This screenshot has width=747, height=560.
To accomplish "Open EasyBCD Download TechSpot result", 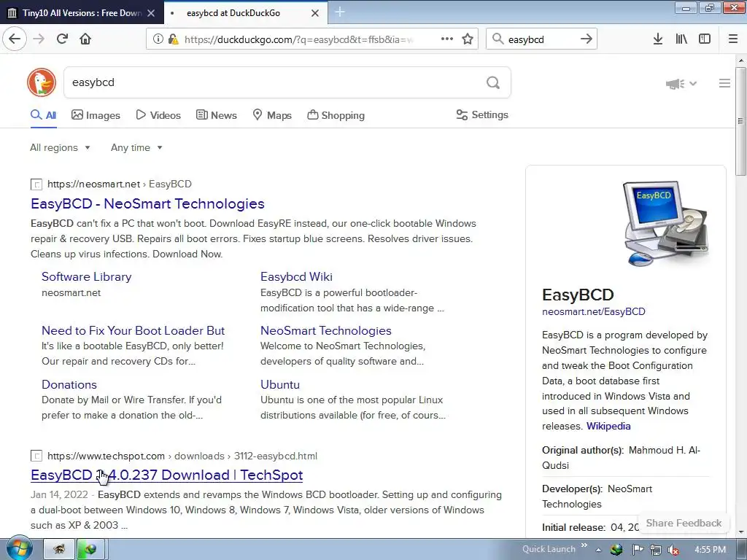I will (167, 475).
